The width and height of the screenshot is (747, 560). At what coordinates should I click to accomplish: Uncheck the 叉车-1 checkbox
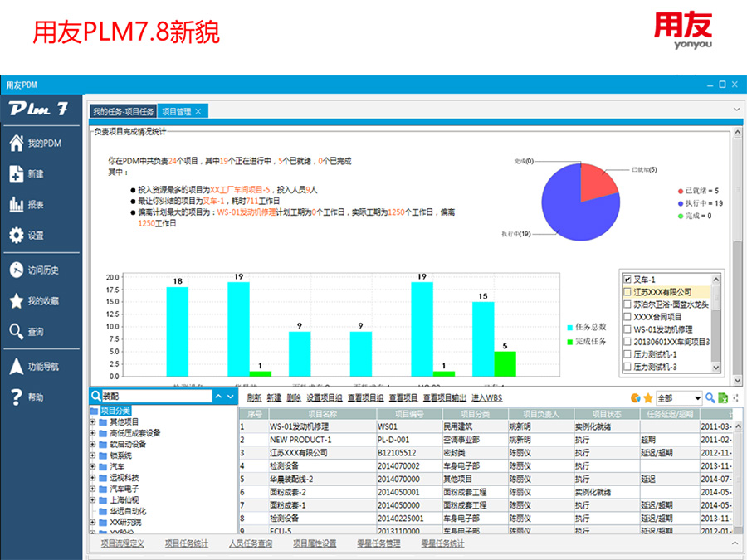pyautogui.click(x=627, y=280)
